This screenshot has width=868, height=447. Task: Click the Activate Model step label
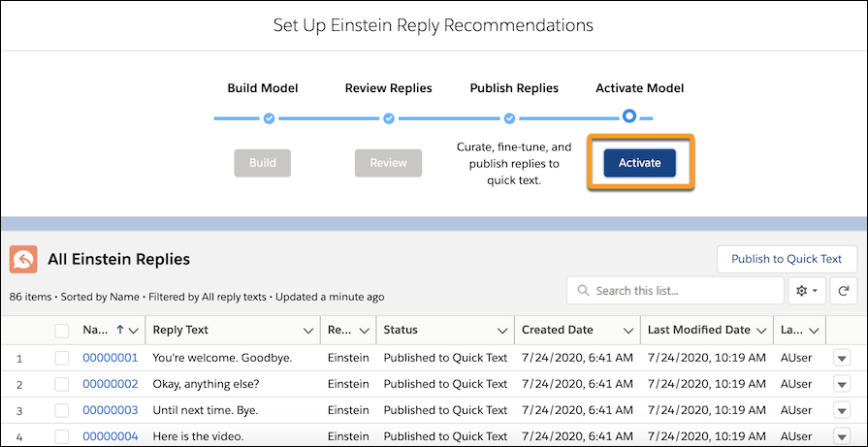click(640, 88)
